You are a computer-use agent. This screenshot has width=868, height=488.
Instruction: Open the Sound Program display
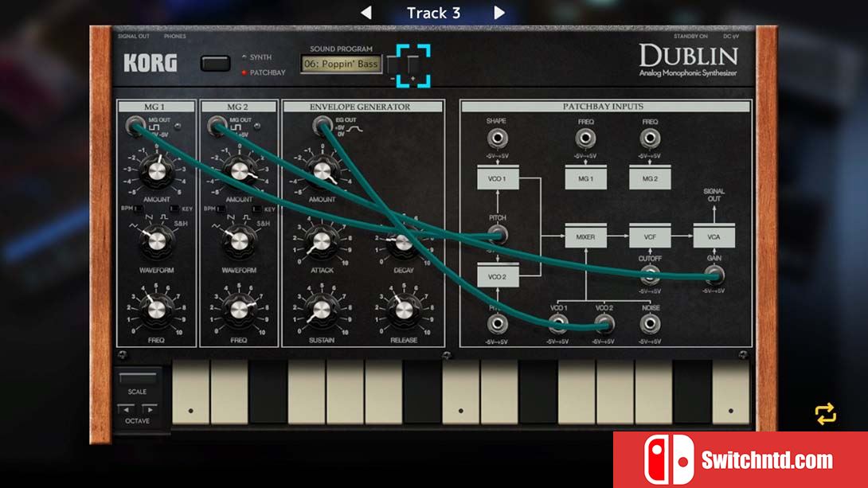point(341,64)
